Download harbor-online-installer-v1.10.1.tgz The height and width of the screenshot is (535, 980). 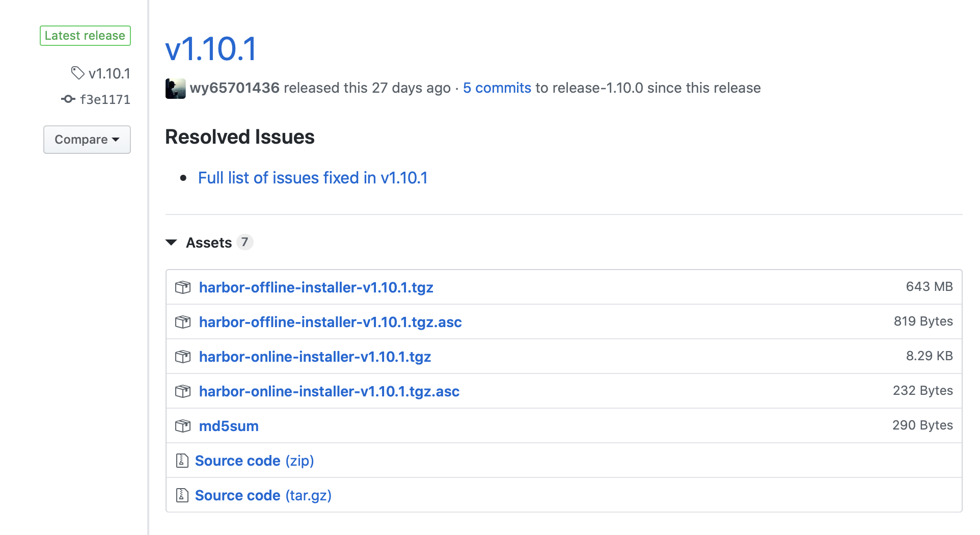tap(315, 357)
